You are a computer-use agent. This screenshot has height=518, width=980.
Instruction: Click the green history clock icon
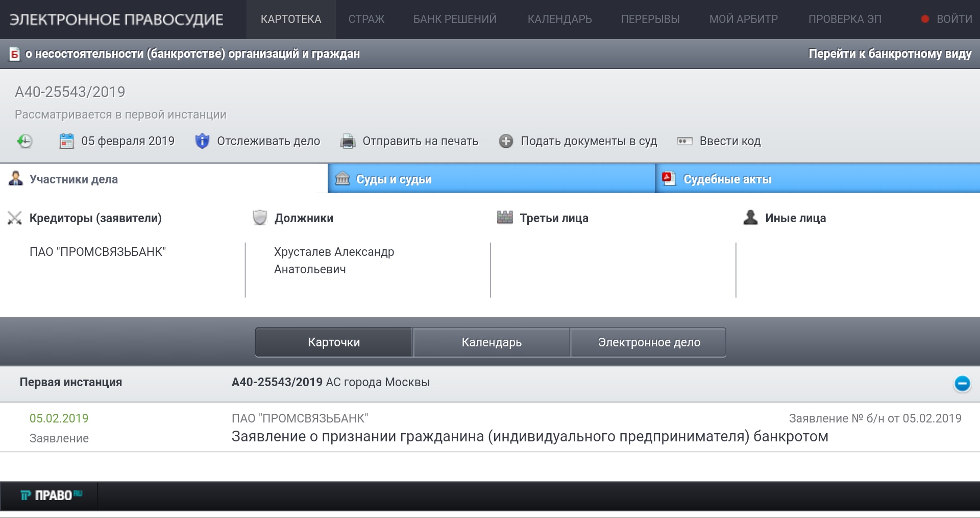point(24,141)
